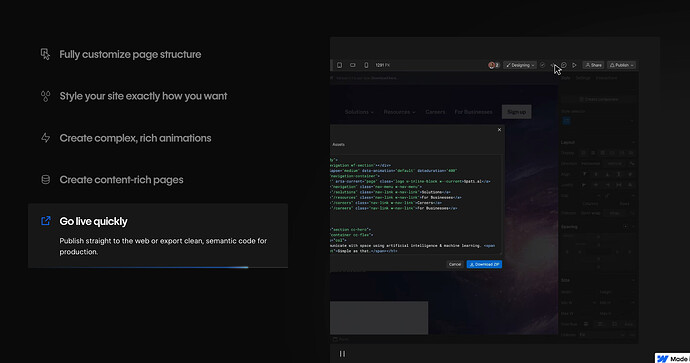Click the Download ZIP button
This screenshot has width=690, height=363.
(x=484, y=264)
